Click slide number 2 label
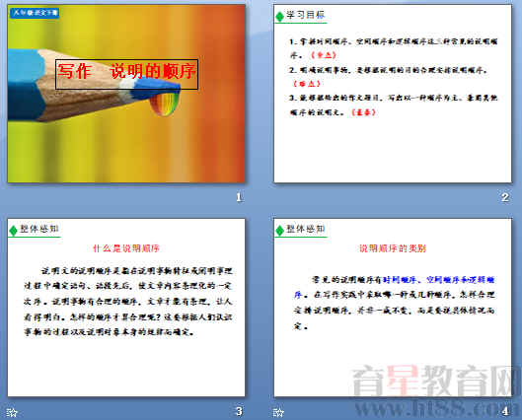 pos(504,197)
